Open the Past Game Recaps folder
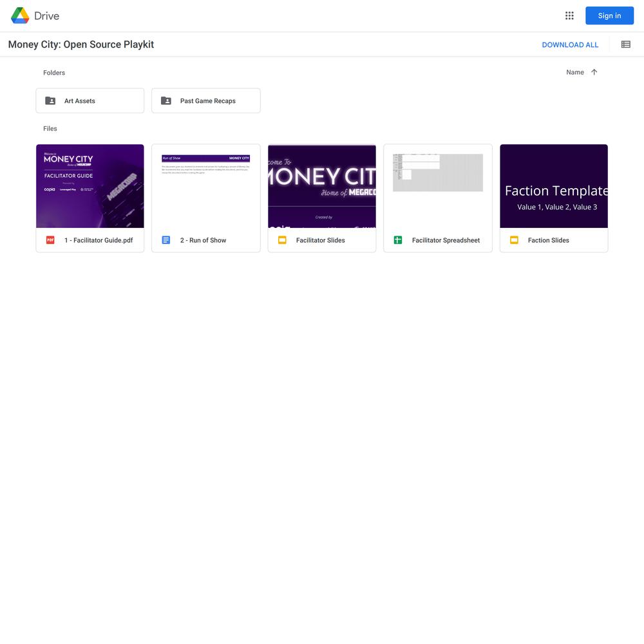Screen dimensions: 644x644 [x=206, y=100]
